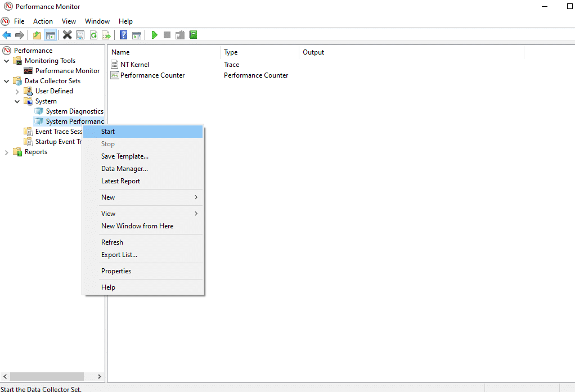Choose New Window from Here

pos(143,226)
